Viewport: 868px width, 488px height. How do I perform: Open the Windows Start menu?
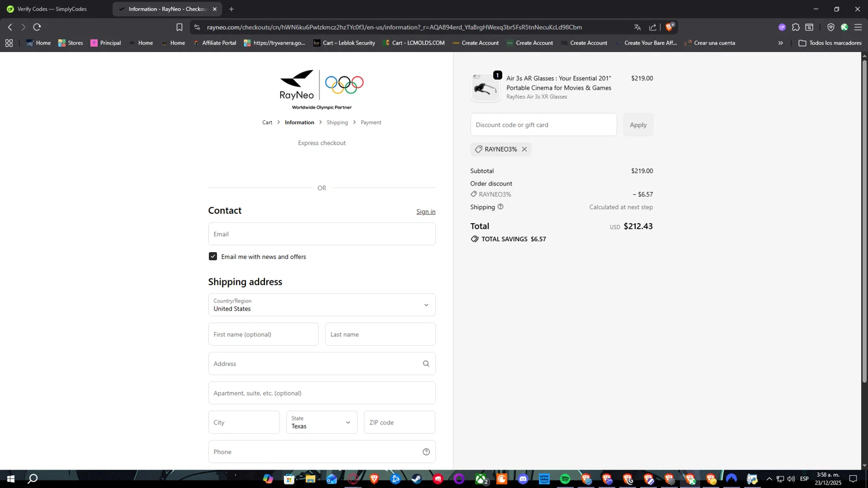tap(10, 479)
